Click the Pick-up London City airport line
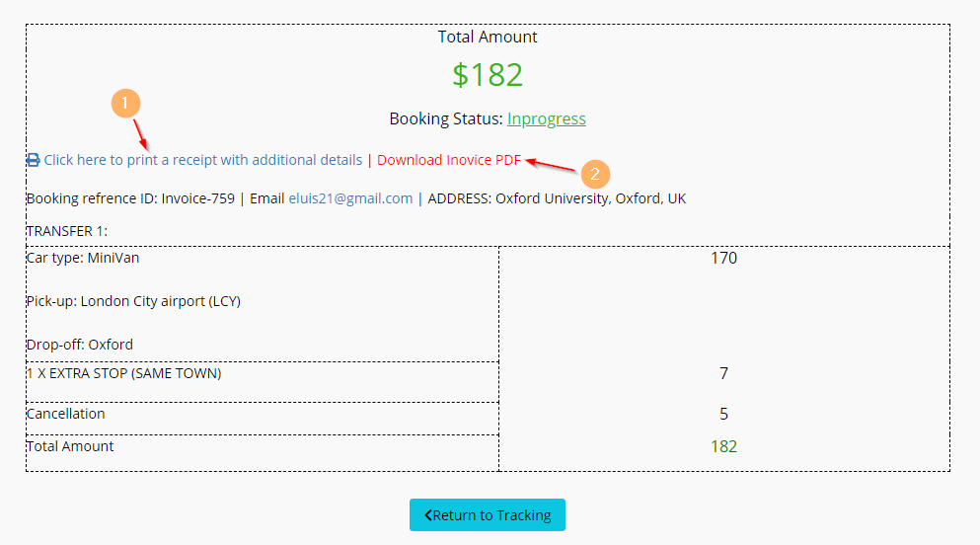The image size is (980, 545). coord(133,301)
